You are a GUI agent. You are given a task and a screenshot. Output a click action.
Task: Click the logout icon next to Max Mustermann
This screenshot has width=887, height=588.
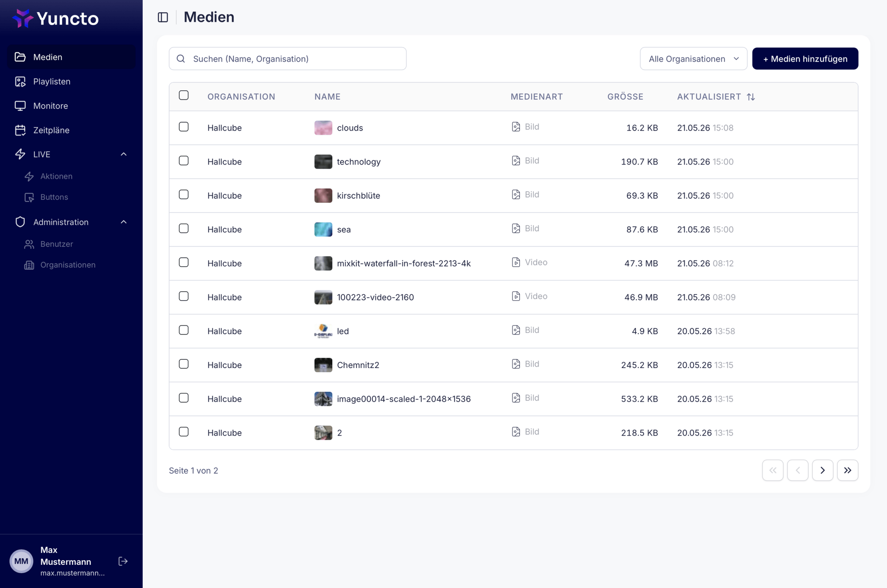pos(123,561)
